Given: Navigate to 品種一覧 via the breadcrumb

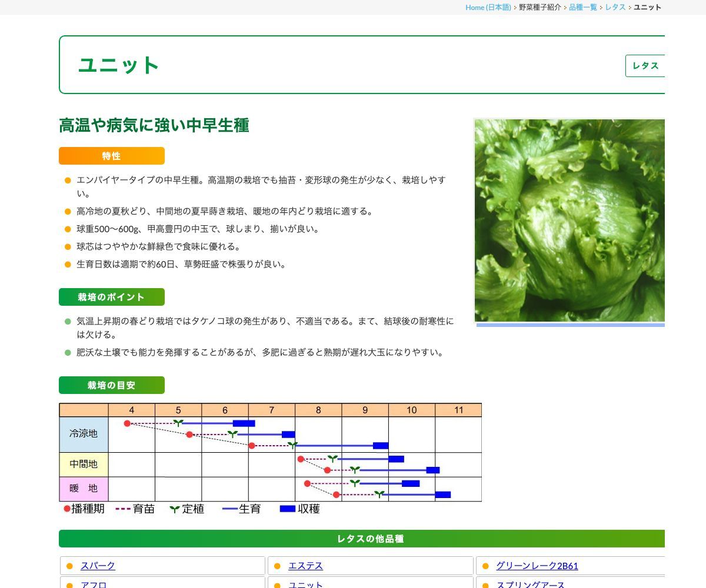Looking at the screenshot, I should 582,7.
